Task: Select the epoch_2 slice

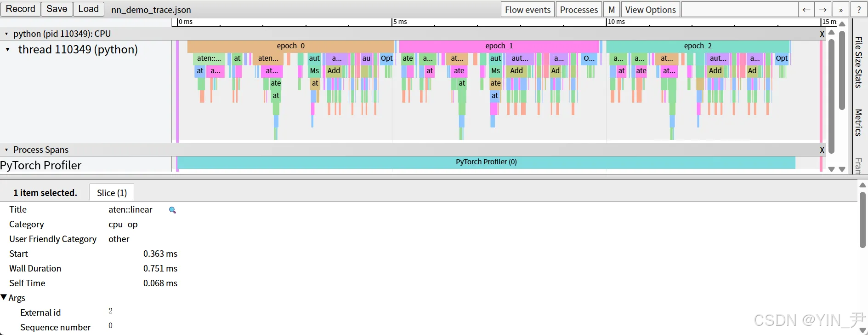Action: click(x=698, y=46)
